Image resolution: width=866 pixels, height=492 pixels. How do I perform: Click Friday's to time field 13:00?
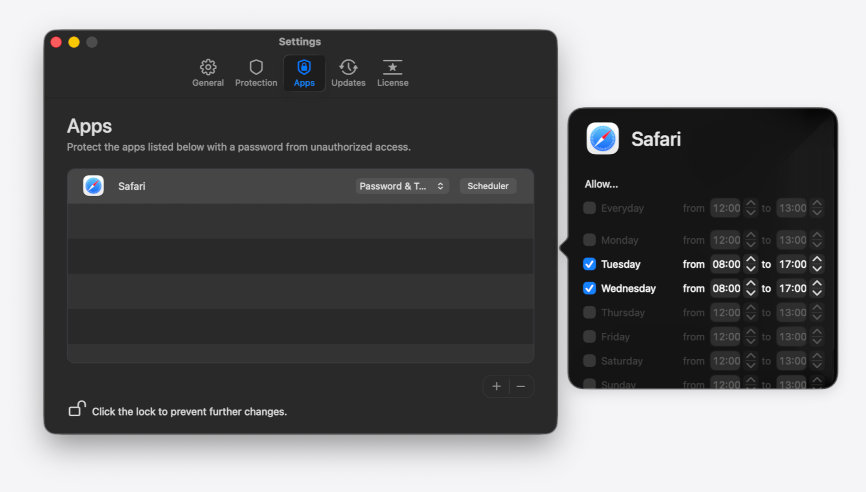click(792, 336)
